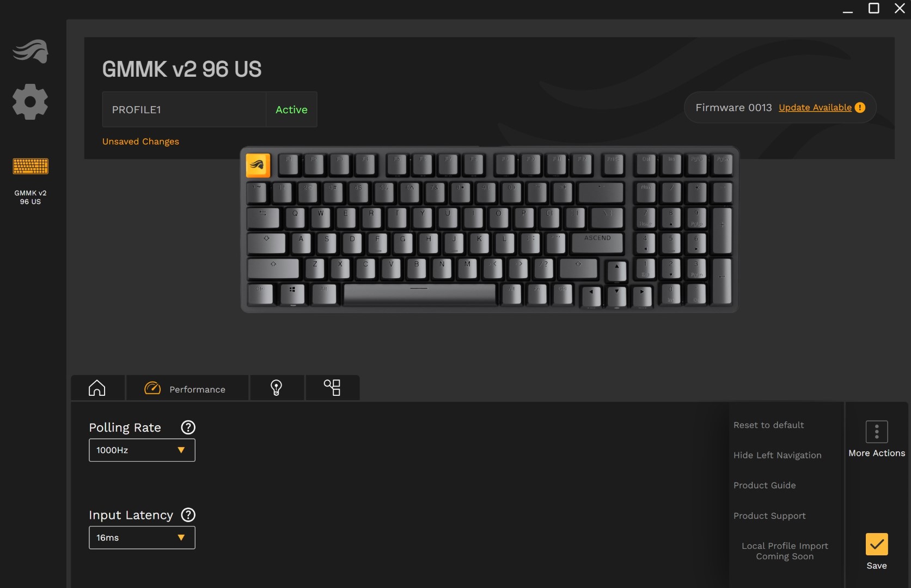Open the More Actions menu icon
Viewport: 911px width, 588px height.
(877, 432)
